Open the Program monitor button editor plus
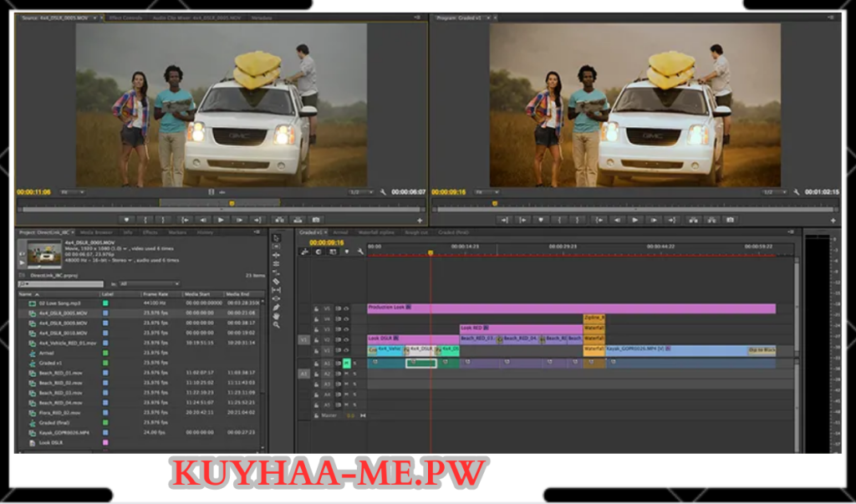The width and height of the screenshot is (856, 504). 833,221
